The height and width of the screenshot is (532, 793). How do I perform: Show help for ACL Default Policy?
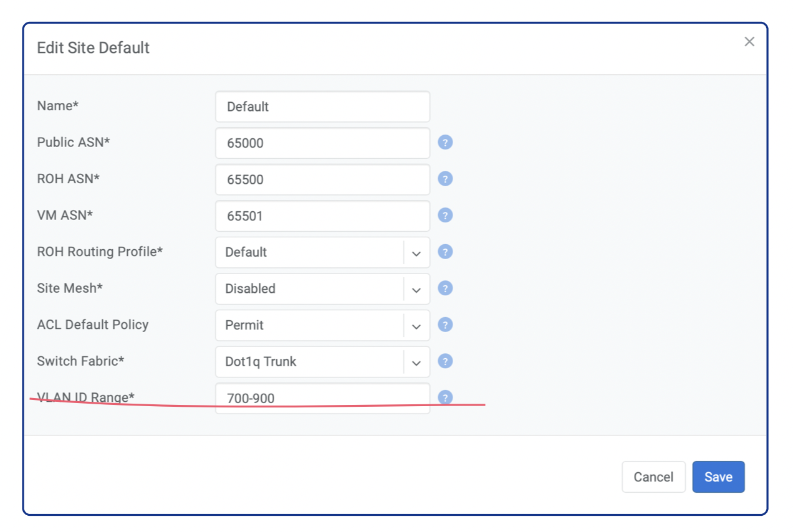pyautogui.click(x=445, y=325)
